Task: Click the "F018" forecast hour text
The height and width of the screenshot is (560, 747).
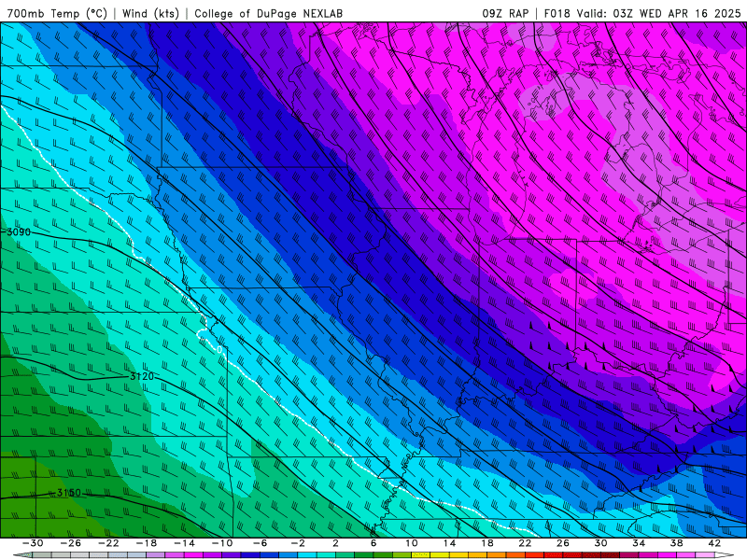Action: click(x=557, y=13)
